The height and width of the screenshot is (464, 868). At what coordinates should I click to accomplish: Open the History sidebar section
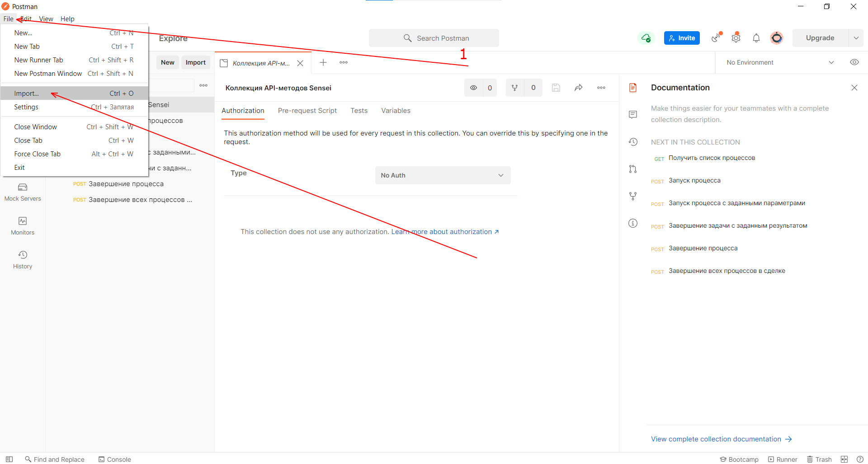click(x=23, y=260)
